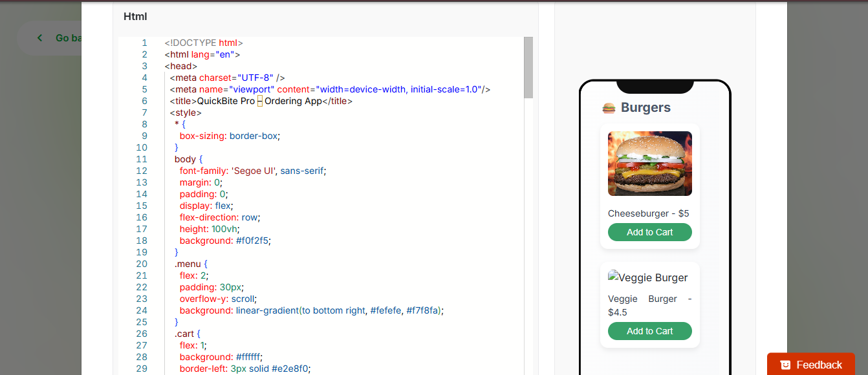Click Add to Cart under Cheeseburger
The image size is (868, 375).
tap(649, 231)
